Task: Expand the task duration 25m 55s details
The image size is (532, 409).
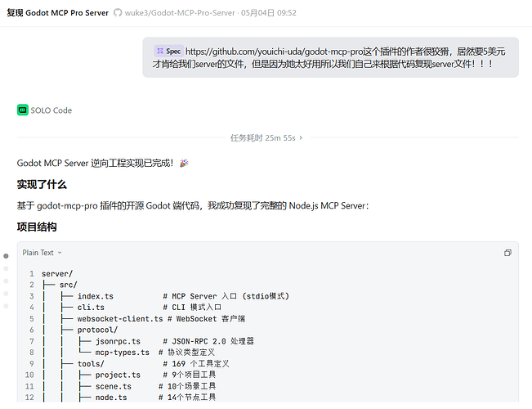Action: point(266,138)
